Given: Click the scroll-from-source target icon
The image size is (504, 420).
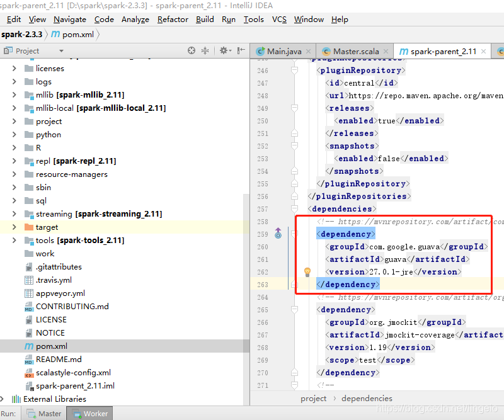Looking at the screenshot, I should click(192, 50).
